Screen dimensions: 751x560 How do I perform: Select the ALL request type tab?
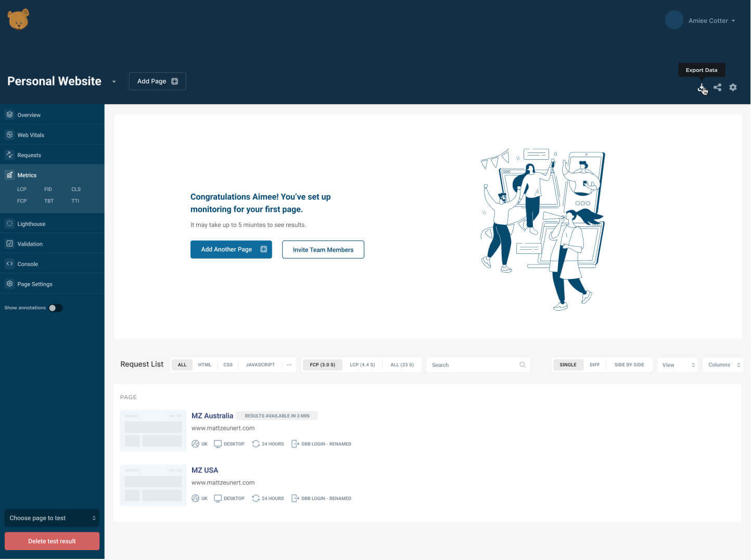click(182, 365)
